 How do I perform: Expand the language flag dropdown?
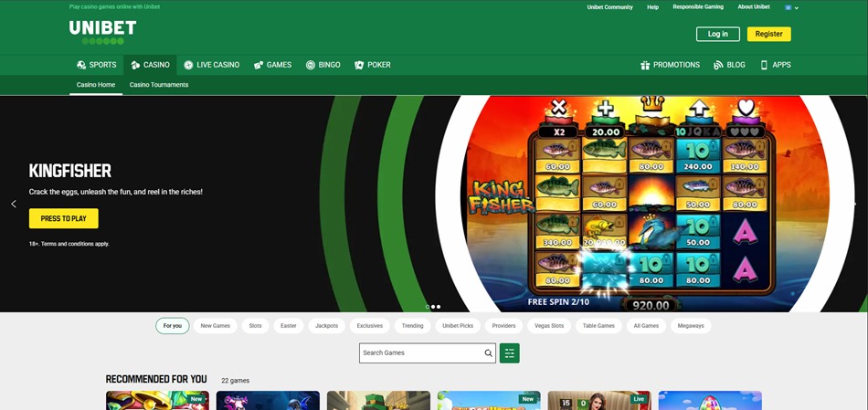coord(791,7)
